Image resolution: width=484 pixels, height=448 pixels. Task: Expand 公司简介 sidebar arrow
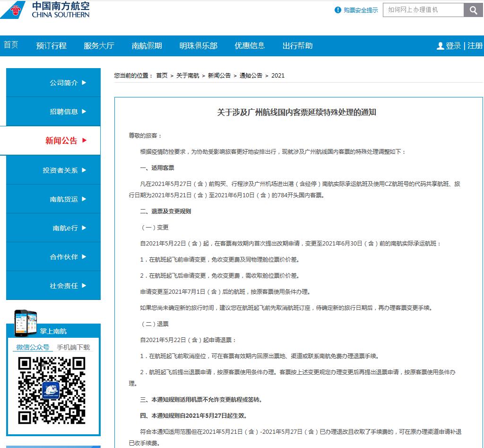tap(84, 82)
